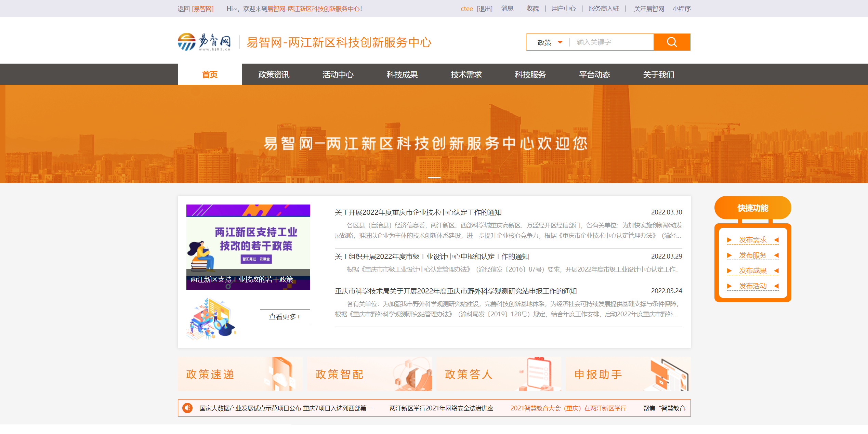The image size is (868, 434).
Task: Focus the 输入关键字 search field
Action: coord(611,42)
